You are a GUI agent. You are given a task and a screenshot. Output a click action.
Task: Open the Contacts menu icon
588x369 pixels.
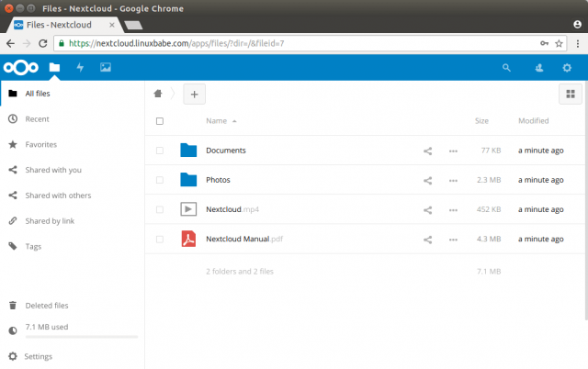click(x=537, y=68)
